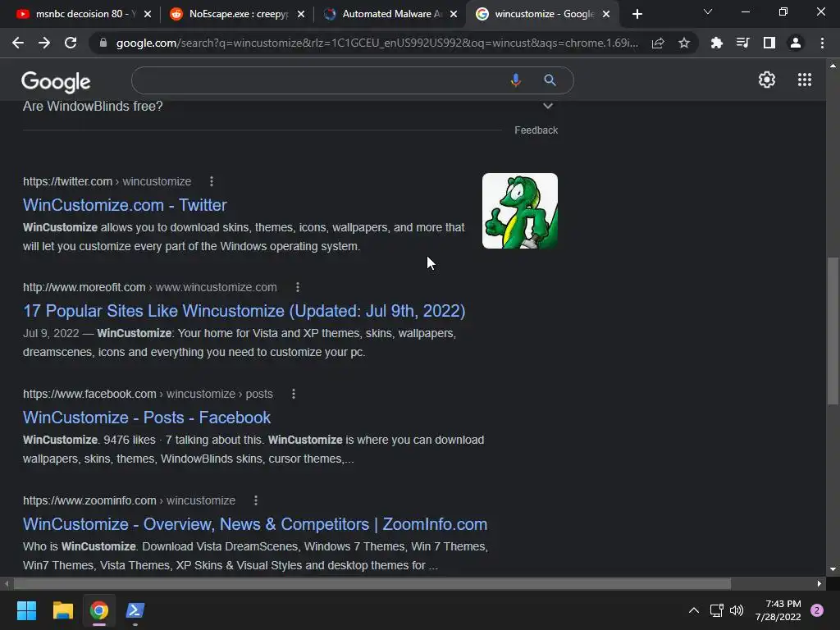Open tab search dropdown arrow
This screenshot has width=840, height=630.
coord(708,11)
